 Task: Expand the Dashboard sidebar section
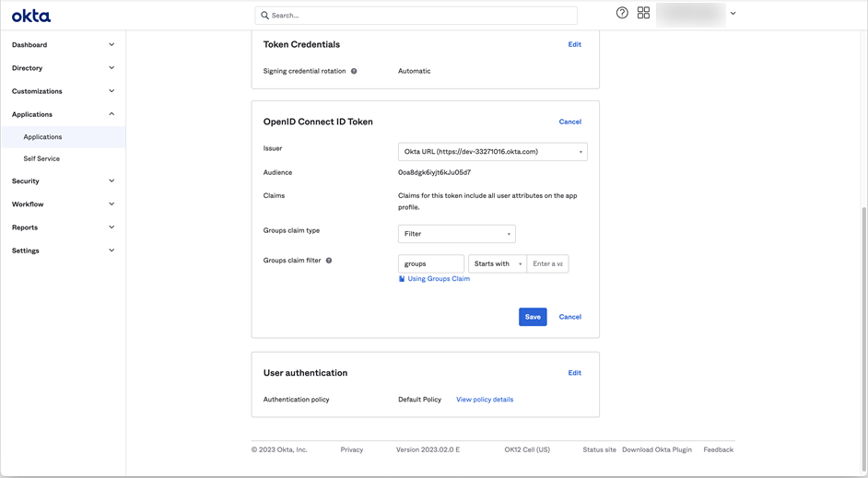[x=63, y=45]
